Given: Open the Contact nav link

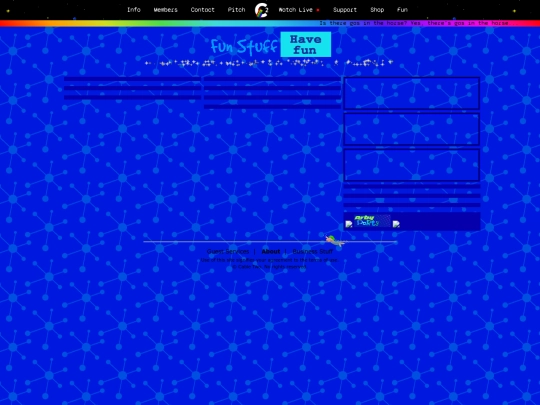Looking at the screenshot, I should pyautogui.click(x=202, y=10).
